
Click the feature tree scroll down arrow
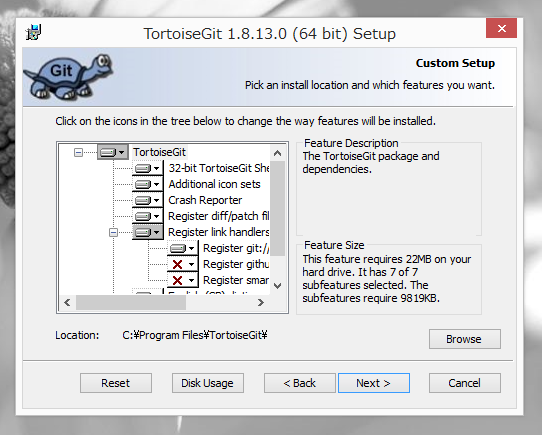(x=277, y=286)
